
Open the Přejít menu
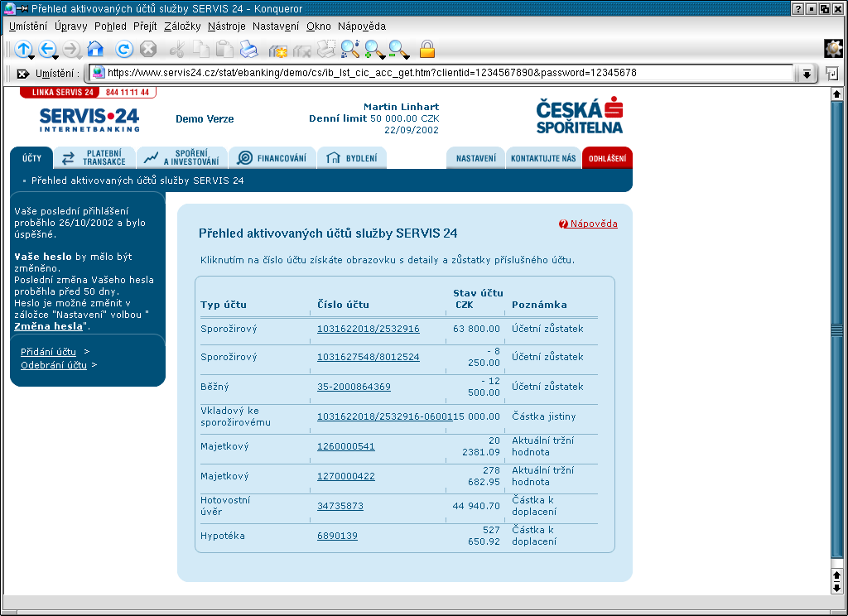[145, 26]
